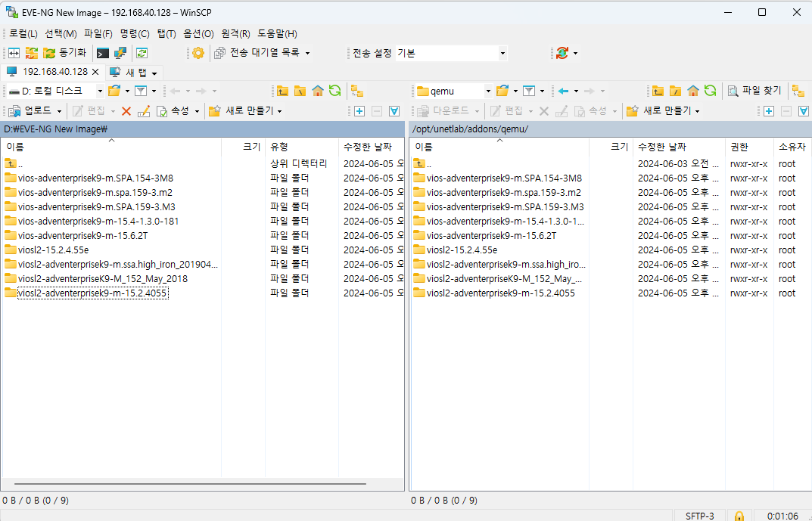812x521 pixels.
Task: Go to remote root directory icon
Action: pyautogui.click(x=675, y=91)
